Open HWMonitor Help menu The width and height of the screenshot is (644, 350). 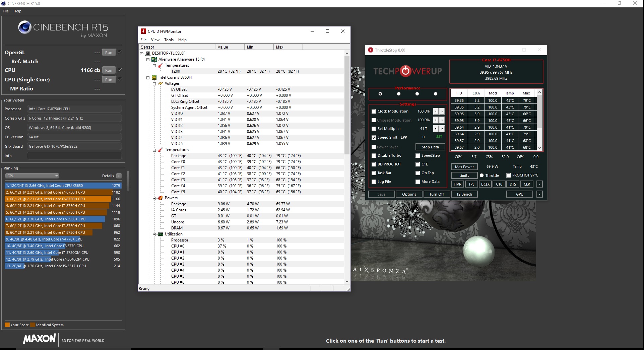click(182, 40)
